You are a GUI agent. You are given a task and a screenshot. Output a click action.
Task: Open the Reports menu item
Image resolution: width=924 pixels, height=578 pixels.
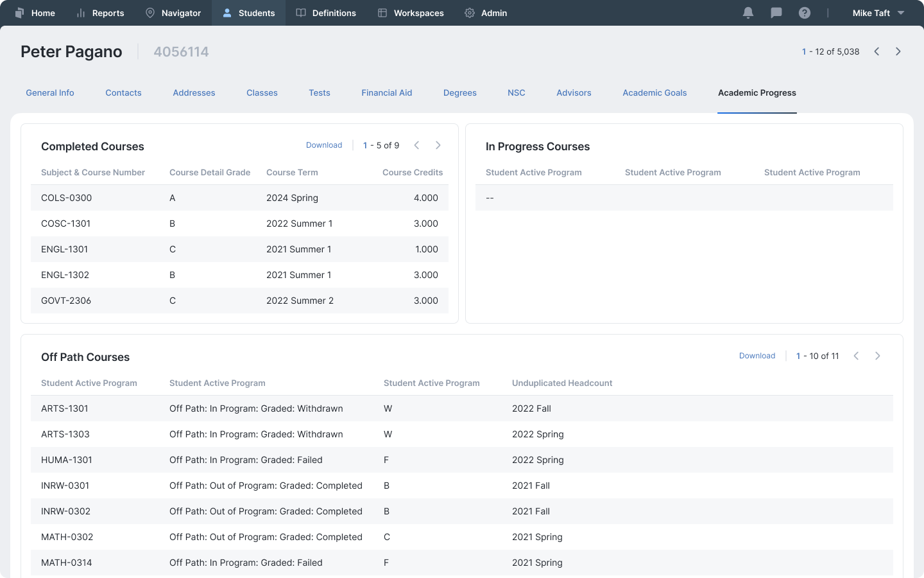click(x=100, y=13)
